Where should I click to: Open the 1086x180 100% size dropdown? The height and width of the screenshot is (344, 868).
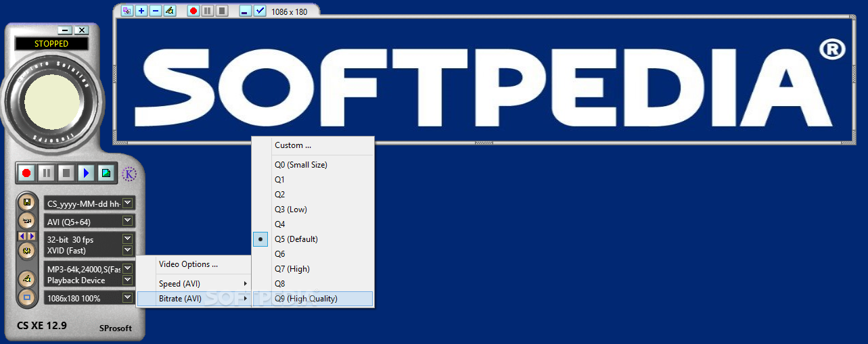[127, 297]
